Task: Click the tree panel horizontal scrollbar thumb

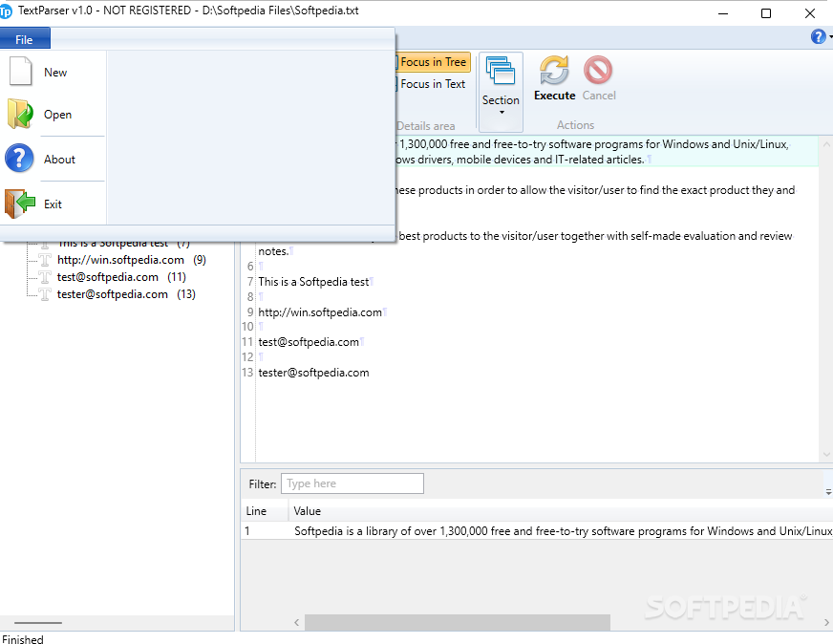Action: pyautogui.click(x=37, y=623)
